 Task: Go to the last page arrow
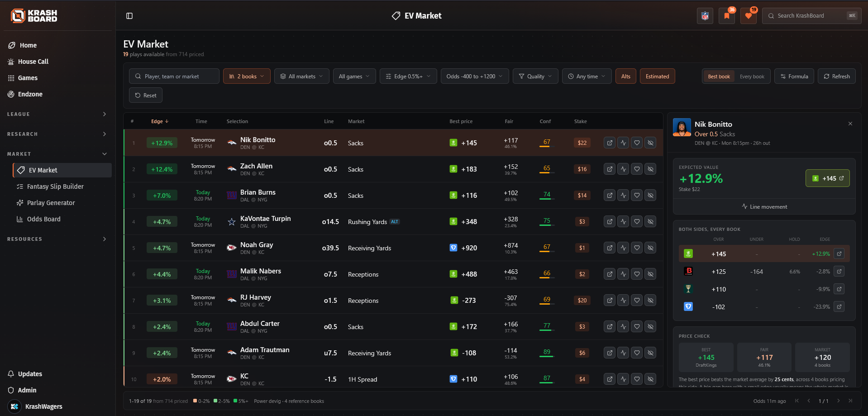(x=850, y=401)
